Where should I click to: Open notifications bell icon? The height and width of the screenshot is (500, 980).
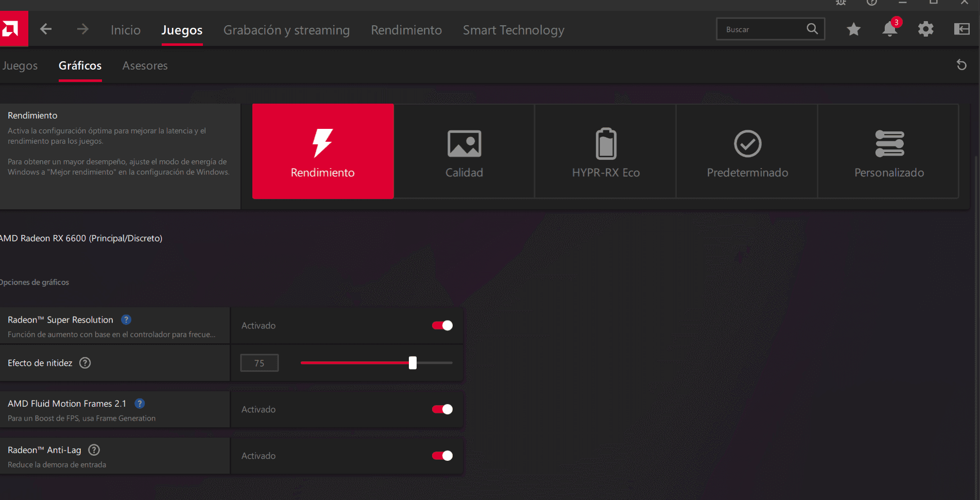[890, 29]
